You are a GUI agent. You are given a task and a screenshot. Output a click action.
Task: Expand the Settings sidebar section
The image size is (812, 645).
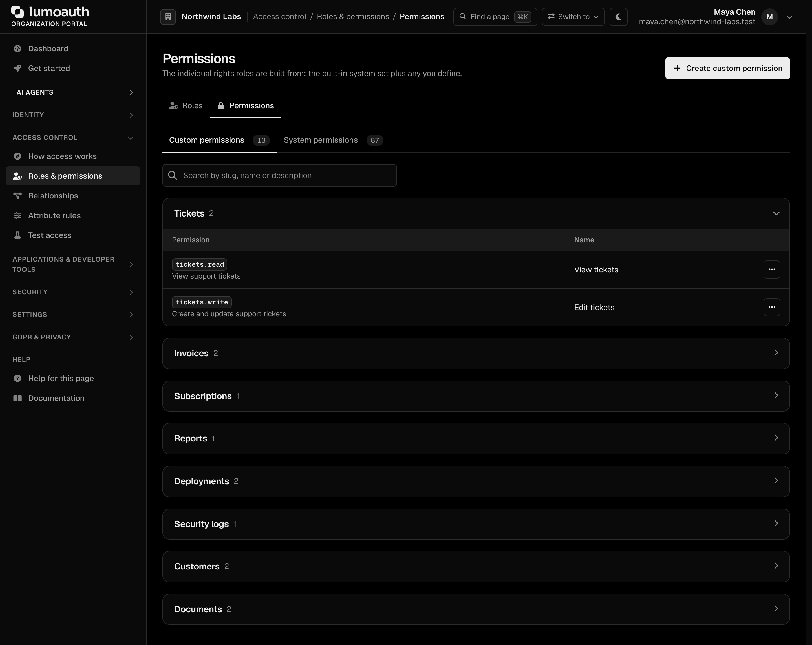73,314
